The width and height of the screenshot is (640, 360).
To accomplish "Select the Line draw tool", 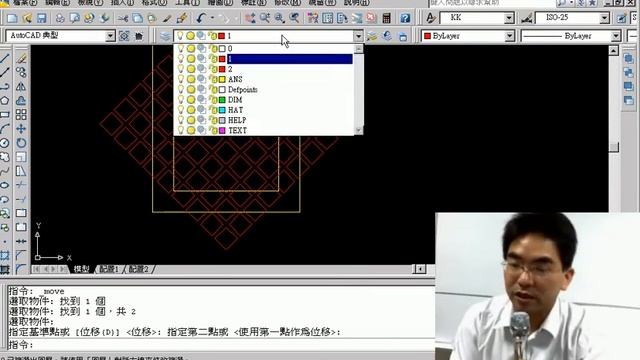I will click(x=5, y=58).
